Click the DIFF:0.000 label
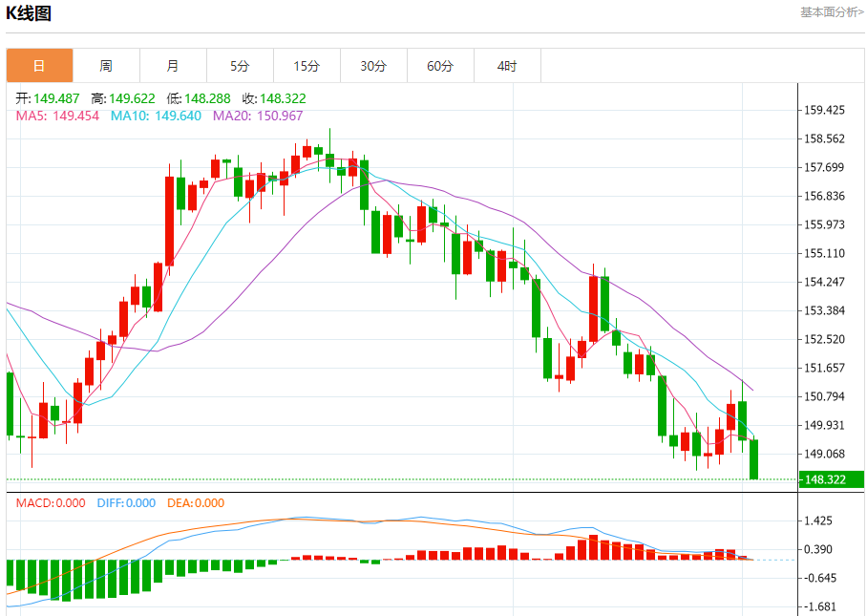Image resolution: width=867 pixels, height=616 pixels. (x=126, y=502)
